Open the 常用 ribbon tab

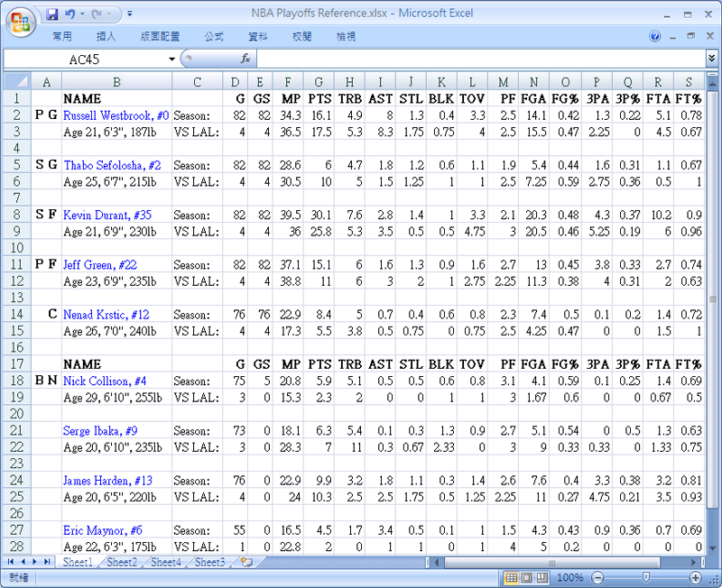(62, 36)
